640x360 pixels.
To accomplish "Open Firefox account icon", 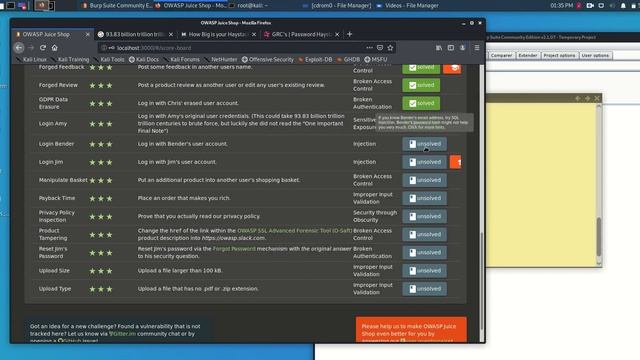I will (x=462, y=48).
